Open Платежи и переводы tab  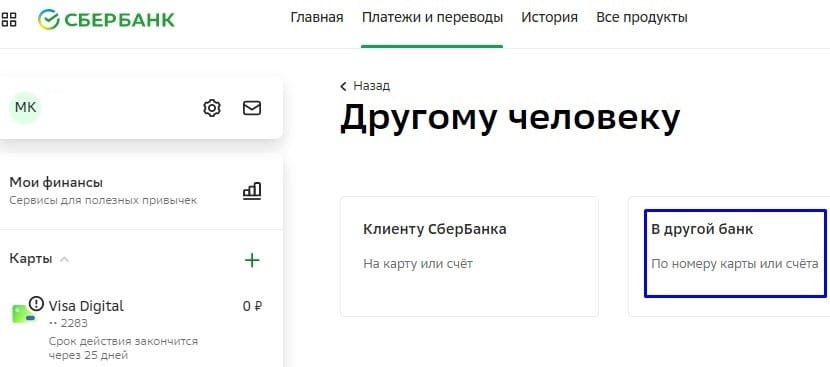click(432, 17)
